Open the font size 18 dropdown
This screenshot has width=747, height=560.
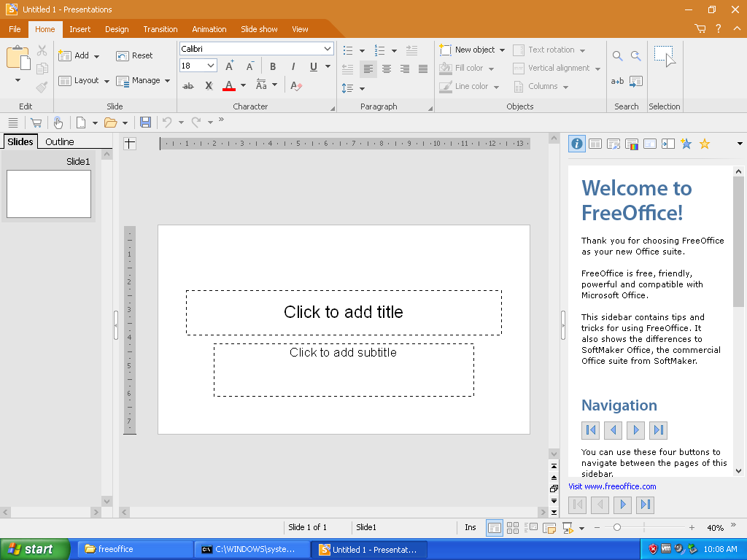[x=211, y=66]
